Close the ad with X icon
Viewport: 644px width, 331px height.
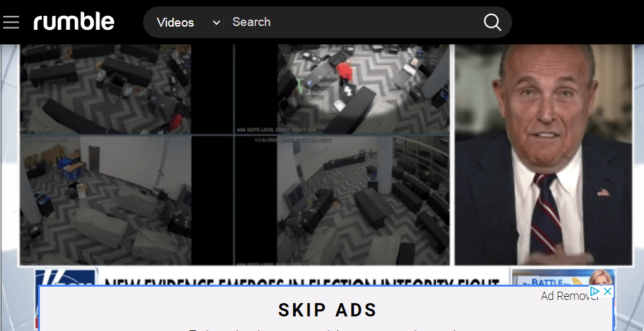click(x=607, y=291)
